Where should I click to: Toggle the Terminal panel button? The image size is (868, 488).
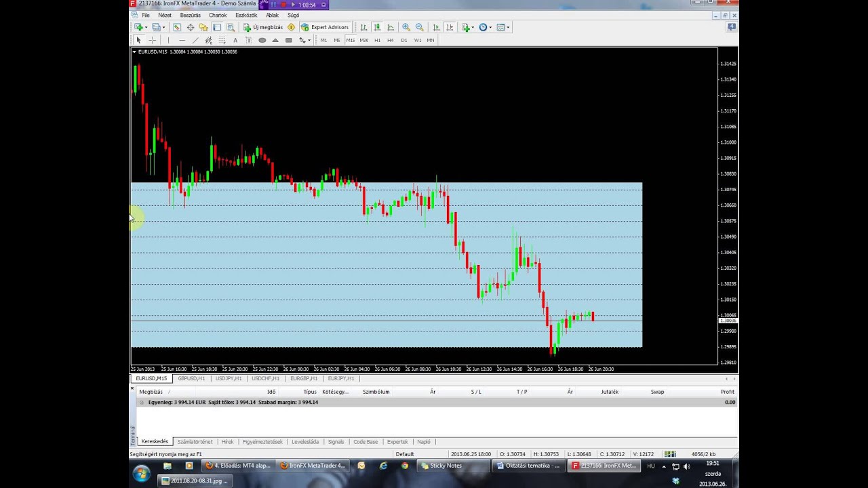tap(217, 27)
